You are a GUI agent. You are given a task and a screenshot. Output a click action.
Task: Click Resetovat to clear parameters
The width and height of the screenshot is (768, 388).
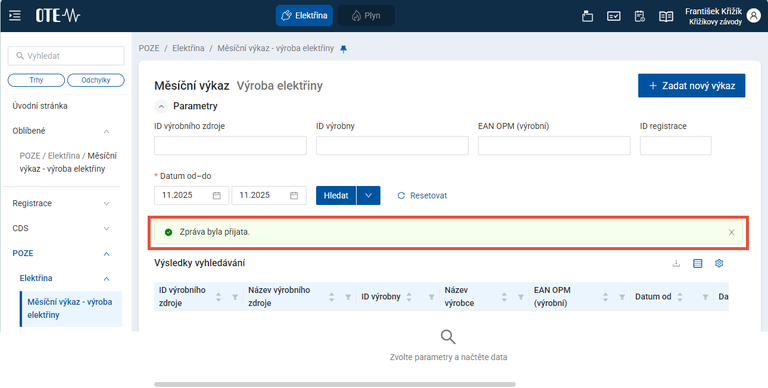[x=422, y=195]
